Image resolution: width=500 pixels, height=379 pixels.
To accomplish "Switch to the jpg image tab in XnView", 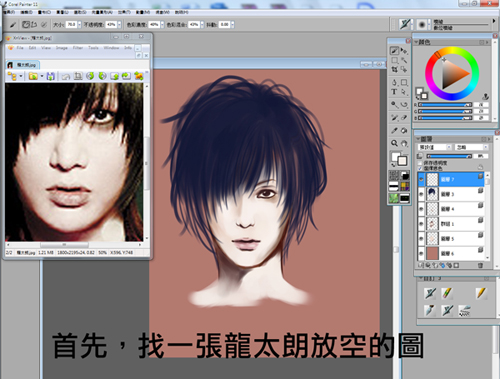I will [x=23, y=65].
